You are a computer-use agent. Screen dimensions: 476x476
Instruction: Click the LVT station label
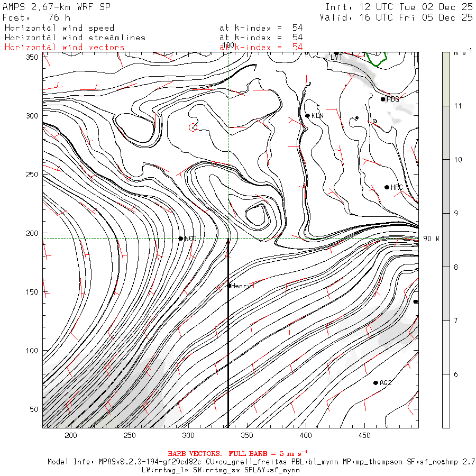coord(336,57)
